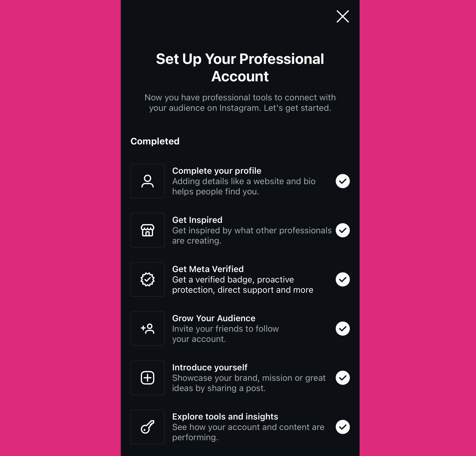Click the Get Inspired storefront icon
This screenshot has height=456, width=476.
148,230
